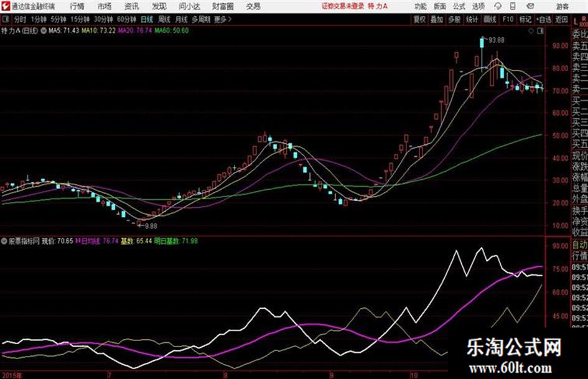
Task: Switch to the 15分钟 period tab
Action: tap(80, 19)
